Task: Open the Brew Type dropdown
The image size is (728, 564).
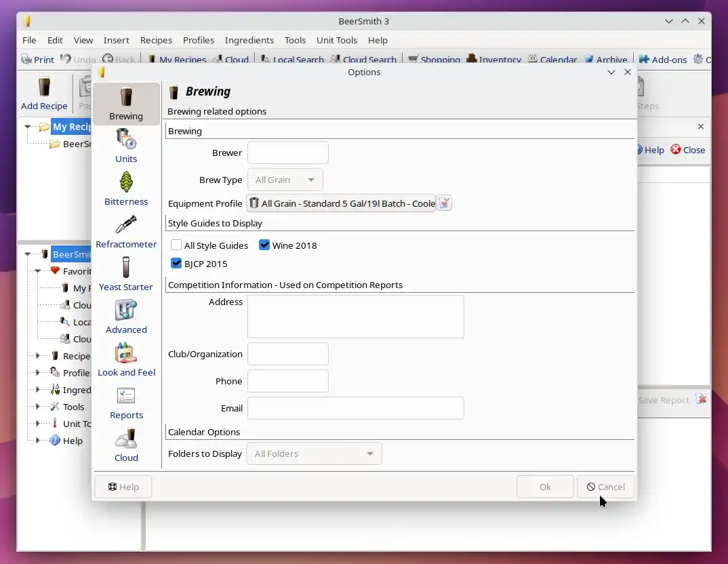Action: 285,180
